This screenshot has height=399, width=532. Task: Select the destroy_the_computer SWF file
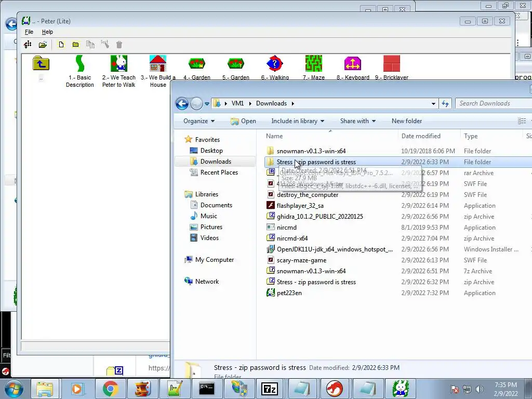308,195
